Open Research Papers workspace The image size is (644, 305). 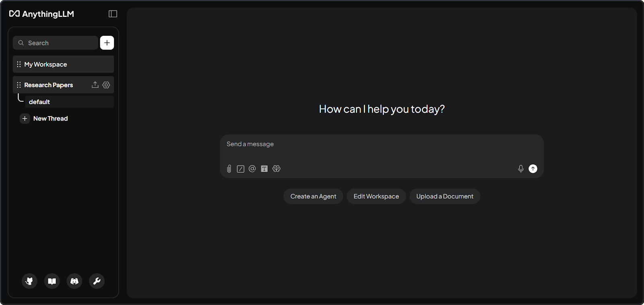[63, 85]
